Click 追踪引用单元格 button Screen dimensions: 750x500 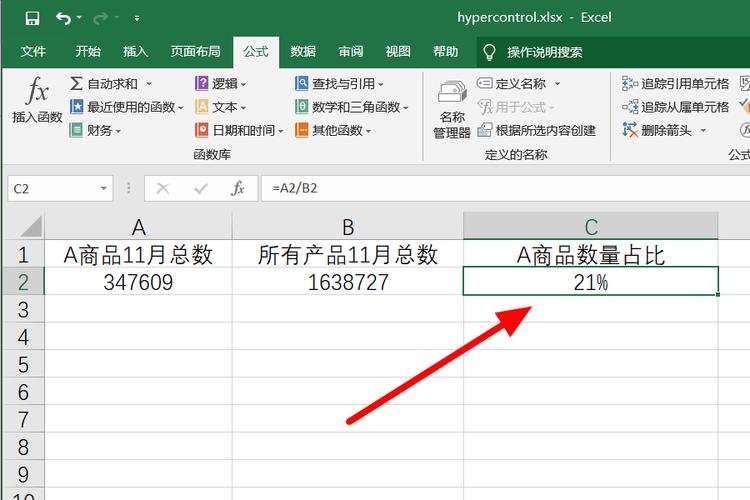[675, 84]
